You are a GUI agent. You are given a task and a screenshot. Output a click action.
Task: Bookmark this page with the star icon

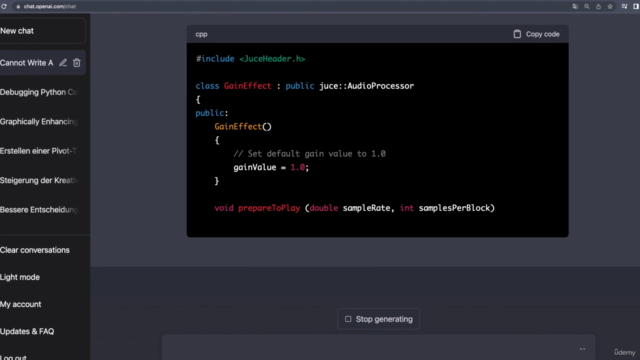(x=610, y=7)
